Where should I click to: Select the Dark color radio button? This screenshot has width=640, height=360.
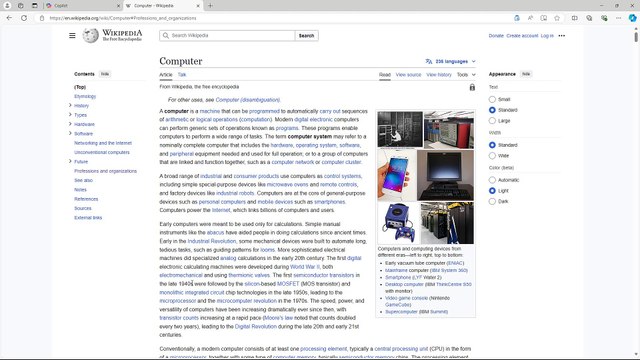[x=492, y=201]
